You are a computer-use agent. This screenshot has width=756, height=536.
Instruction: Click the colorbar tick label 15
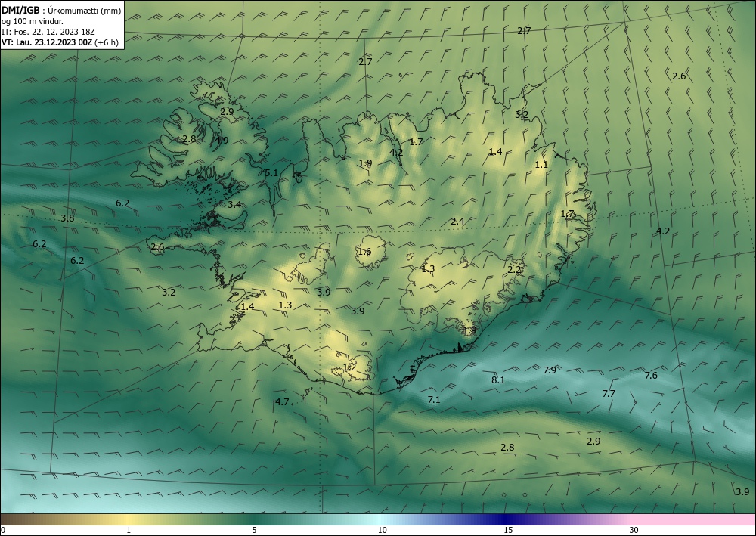click(508, 530)
